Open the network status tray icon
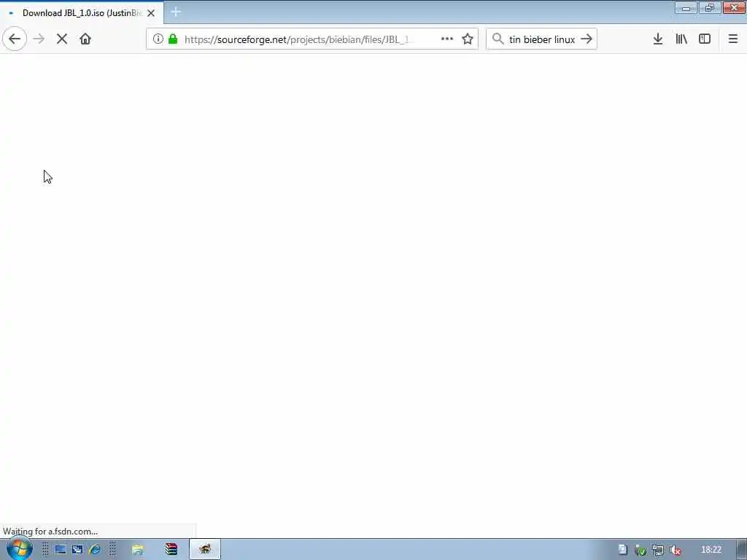The image size is (747, 560). [658, 551]
